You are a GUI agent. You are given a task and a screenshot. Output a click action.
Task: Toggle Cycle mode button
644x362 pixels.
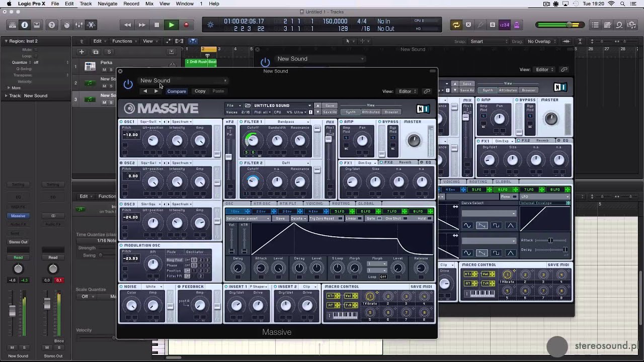click(456, 25)
